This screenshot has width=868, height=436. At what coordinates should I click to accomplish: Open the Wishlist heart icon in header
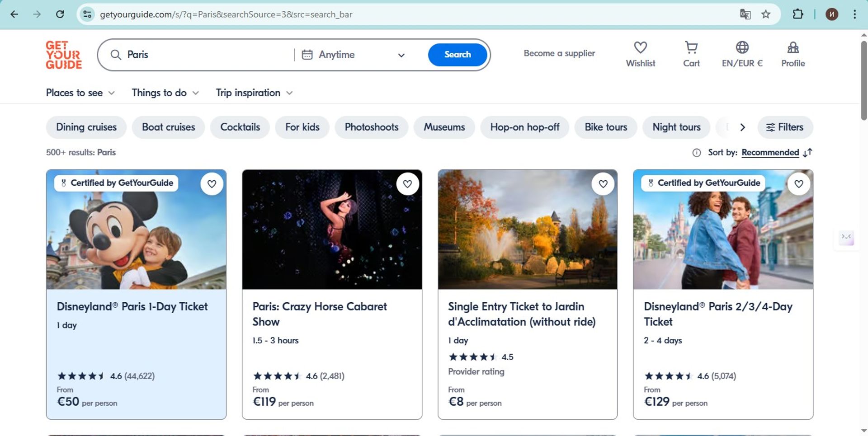click(x=640, y=48)
